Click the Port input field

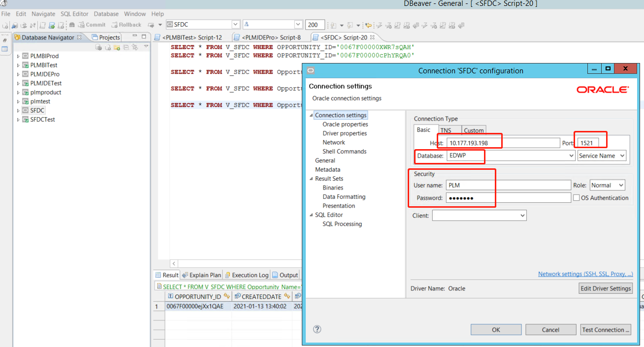(x=588, y=143)
